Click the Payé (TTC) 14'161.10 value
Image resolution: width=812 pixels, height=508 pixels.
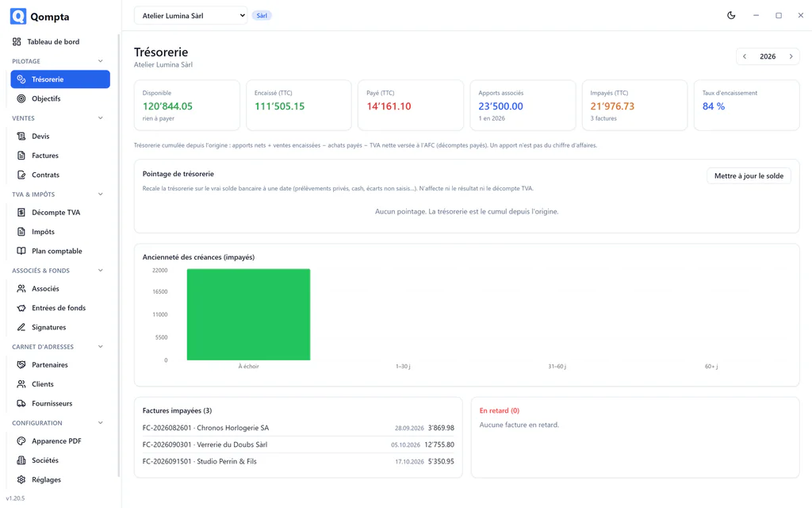tap(389, 106)
